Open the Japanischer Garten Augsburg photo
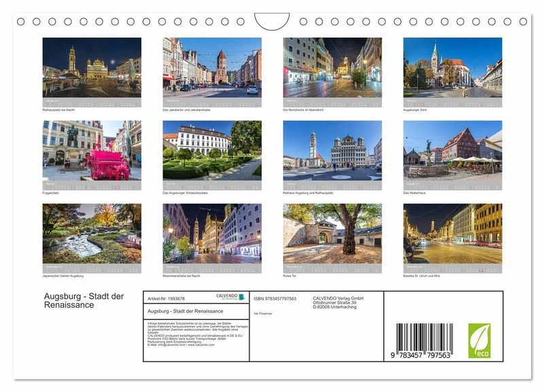 click(x=92, y=234)
